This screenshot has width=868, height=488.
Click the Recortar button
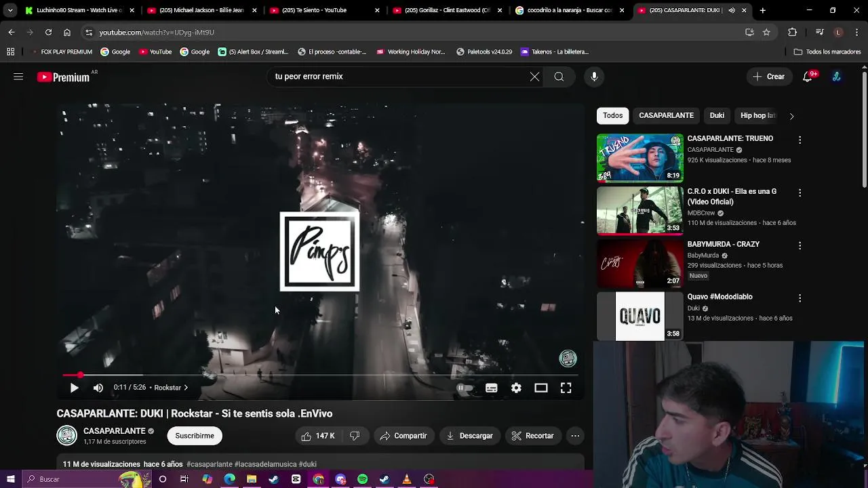533,436
